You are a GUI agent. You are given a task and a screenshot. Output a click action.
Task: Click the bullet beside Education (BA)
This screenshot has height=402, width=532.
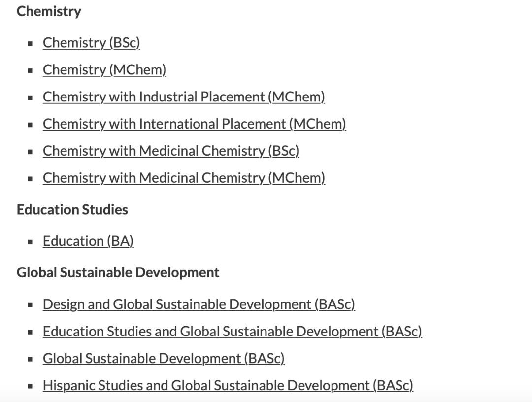pyautogui.click(x=30, y=242)
